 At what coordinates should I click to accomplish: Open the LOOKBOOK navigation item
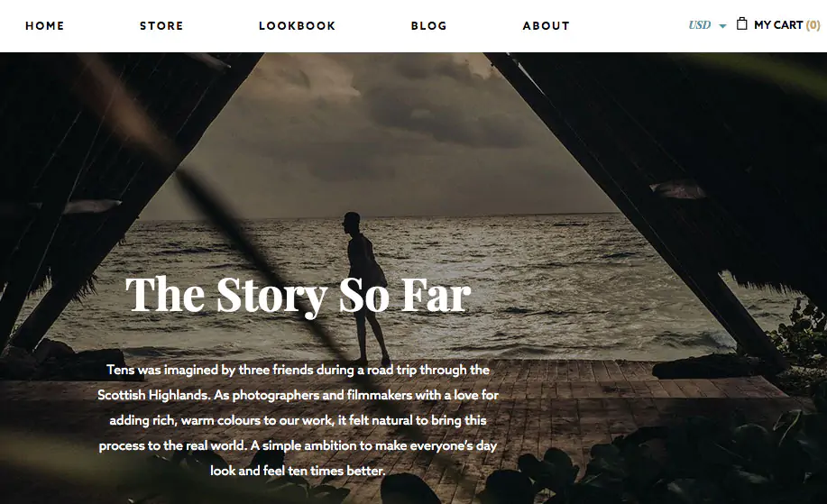click(297, 26)
